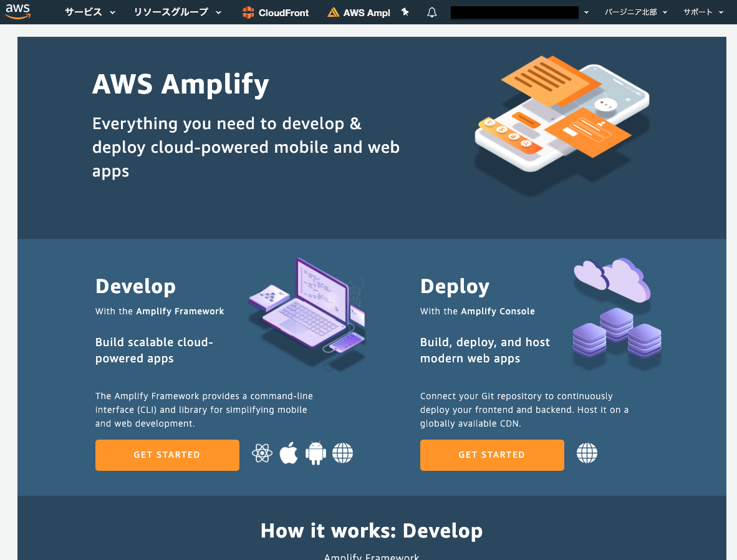Click the web globe icon under Deploy
Screen dimensions: 737x560
point(587,453)
